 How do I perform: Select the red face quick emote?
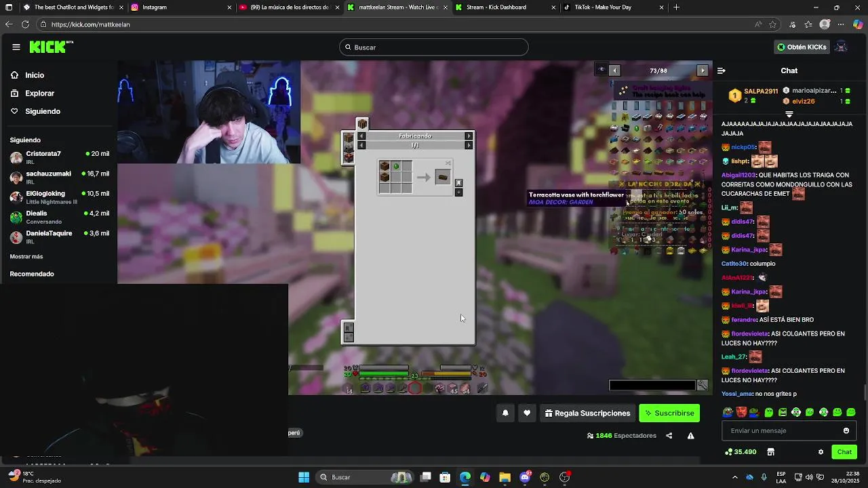(742, 412)
